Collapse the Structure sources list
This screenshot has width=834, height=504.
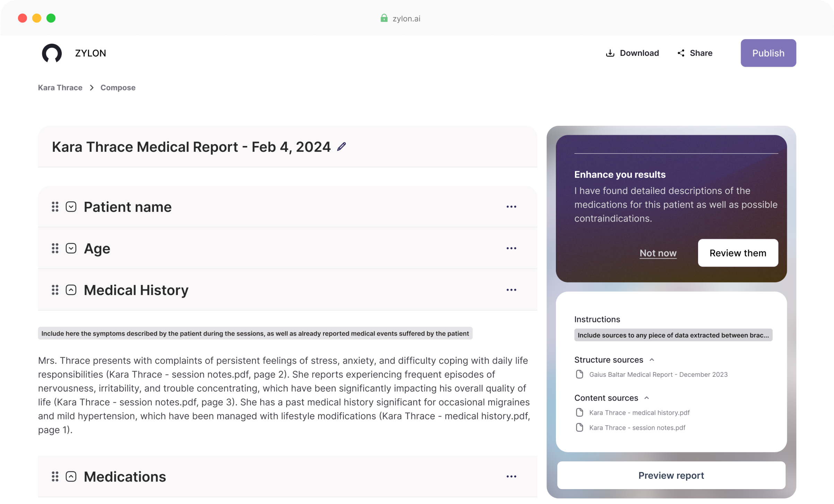tap(652, 360)
